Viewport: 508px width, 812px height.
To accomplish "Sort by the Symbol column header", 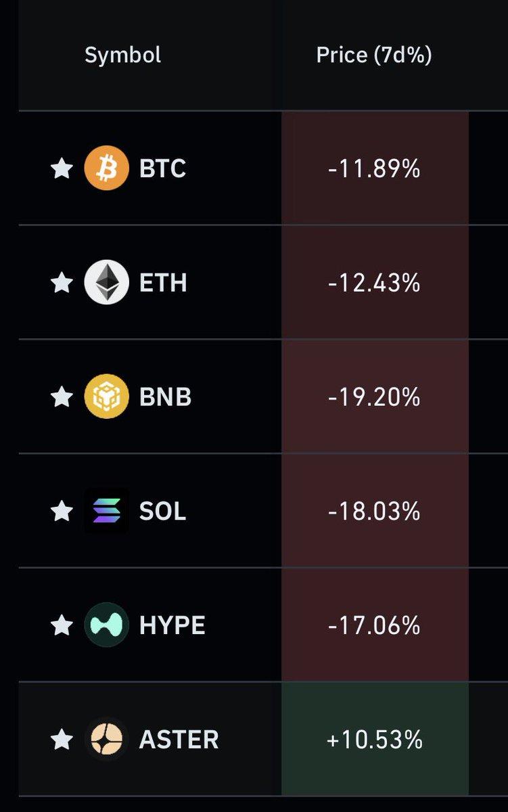I will [122, 55].
